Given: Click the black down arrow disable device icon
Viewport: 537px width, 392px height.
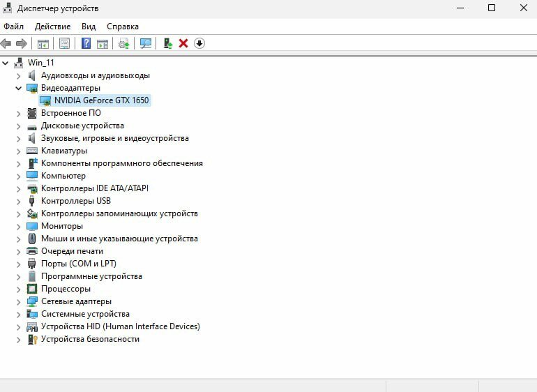Looking at the screenshot, I should pos(199,43).
